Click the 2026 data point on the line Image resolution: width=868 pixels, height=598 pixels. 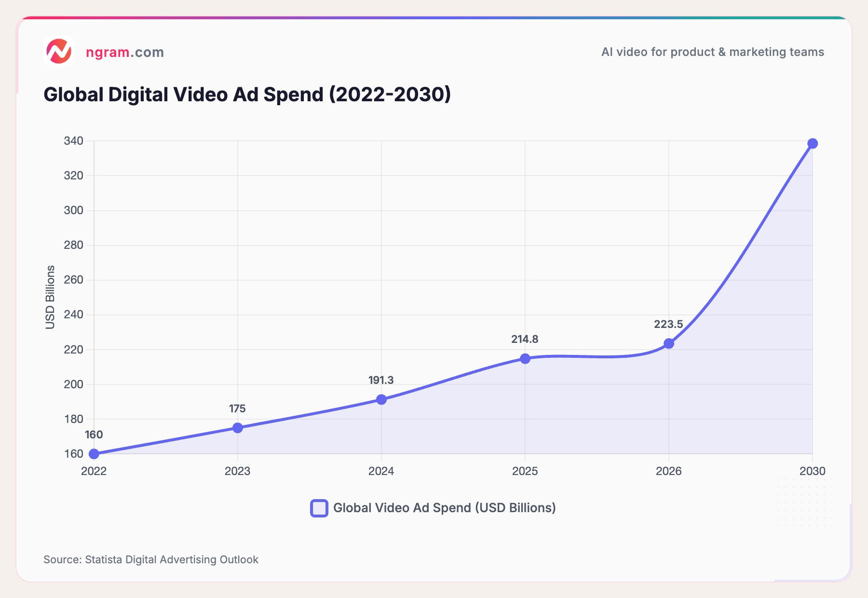[669, 343]
